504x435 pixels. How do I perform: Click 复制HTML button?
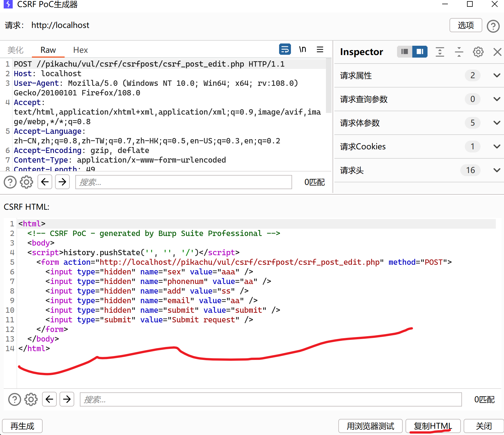pyautogui.click(x=433, y=426)
